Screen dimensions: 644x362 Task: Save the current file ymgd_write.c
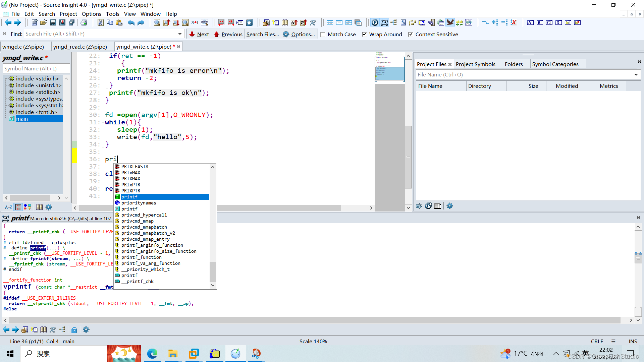(x=53, y=22)
